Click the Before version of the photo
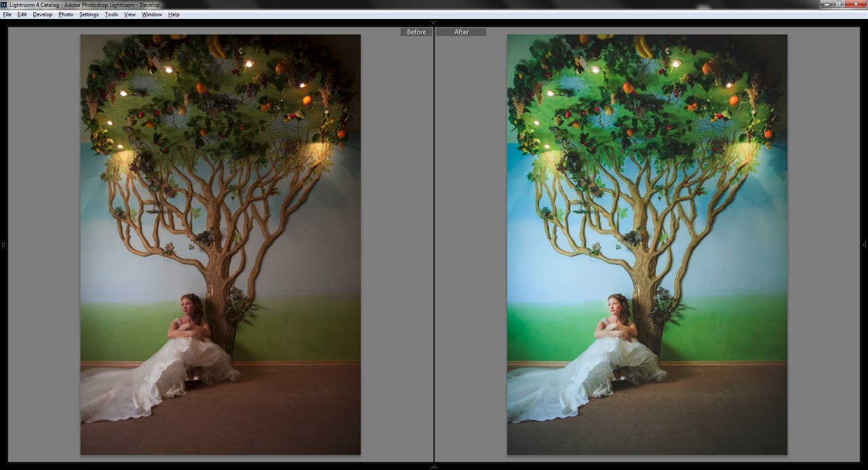 220,244
